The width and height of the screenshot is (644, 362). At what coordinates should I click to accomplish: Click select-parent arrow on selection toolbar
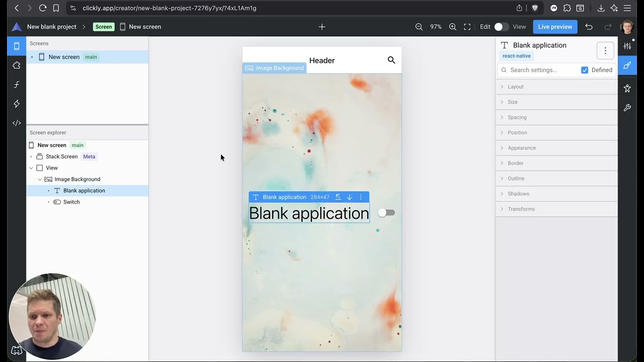point(338,197)
